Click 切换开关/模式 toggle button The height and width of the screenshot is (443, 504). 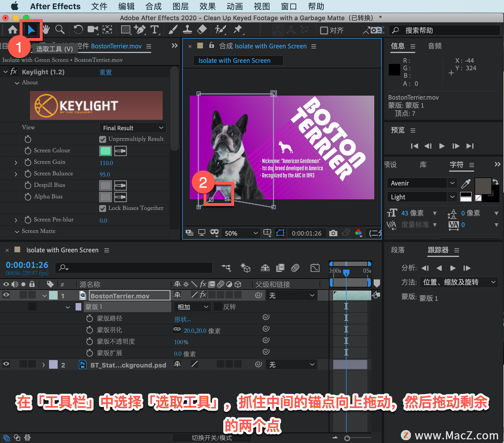point(212,438)
